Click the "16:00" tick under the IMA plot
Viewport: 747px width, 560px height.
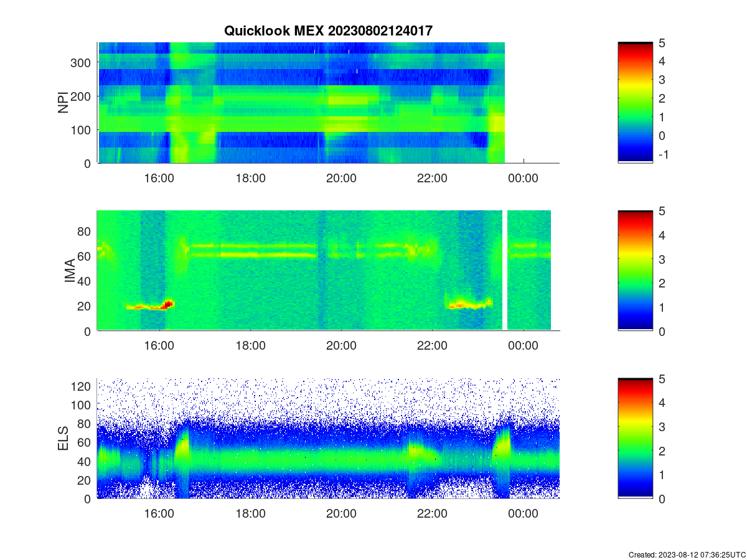click(x=159, y=345)
